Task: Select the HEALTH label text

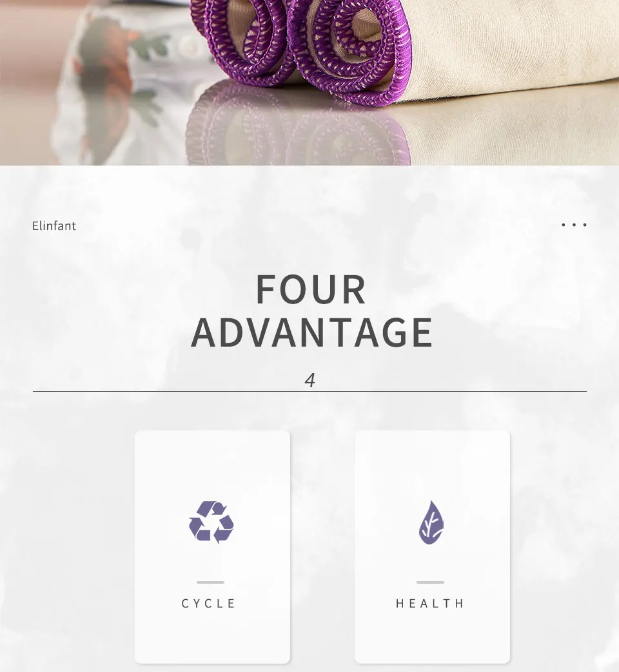Action: pos(430,604)
